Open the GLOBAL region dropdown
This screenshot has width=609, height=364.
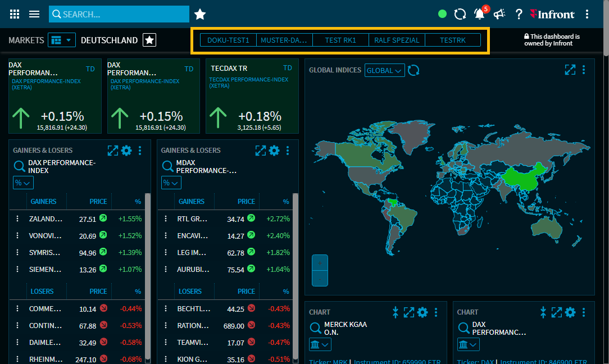pyautogui.click(x=385, y=70)
